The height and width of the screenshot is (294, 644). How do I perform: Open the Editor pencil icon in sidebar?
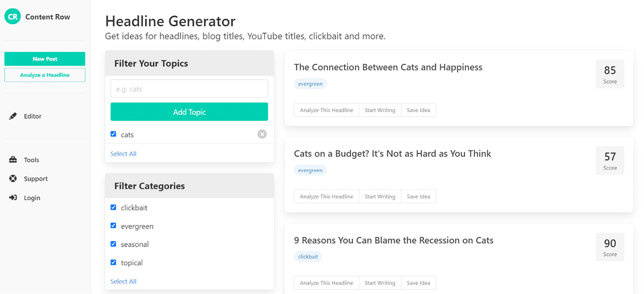click(x=13, y=116)
